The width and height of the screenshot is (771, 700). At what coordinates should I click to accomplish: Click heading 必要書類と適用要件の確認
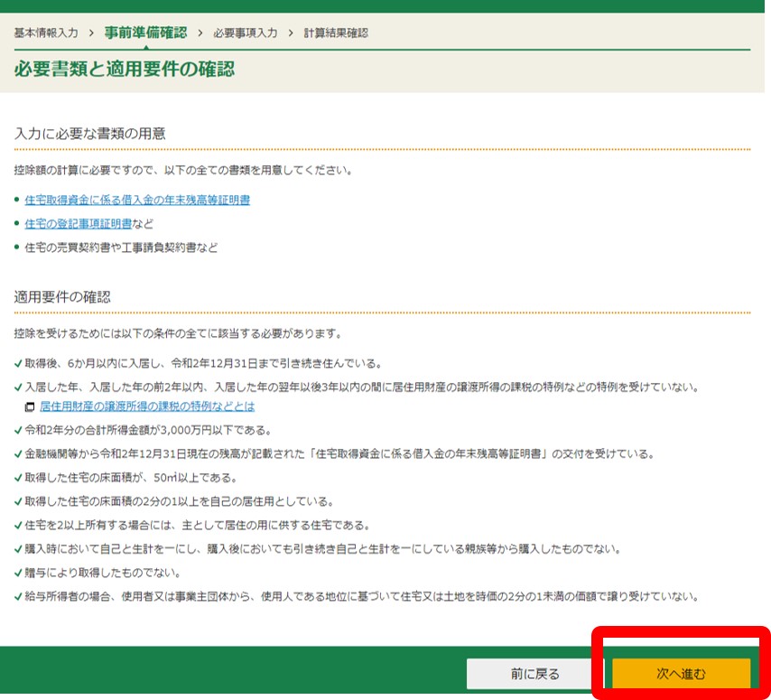point(125,69)
